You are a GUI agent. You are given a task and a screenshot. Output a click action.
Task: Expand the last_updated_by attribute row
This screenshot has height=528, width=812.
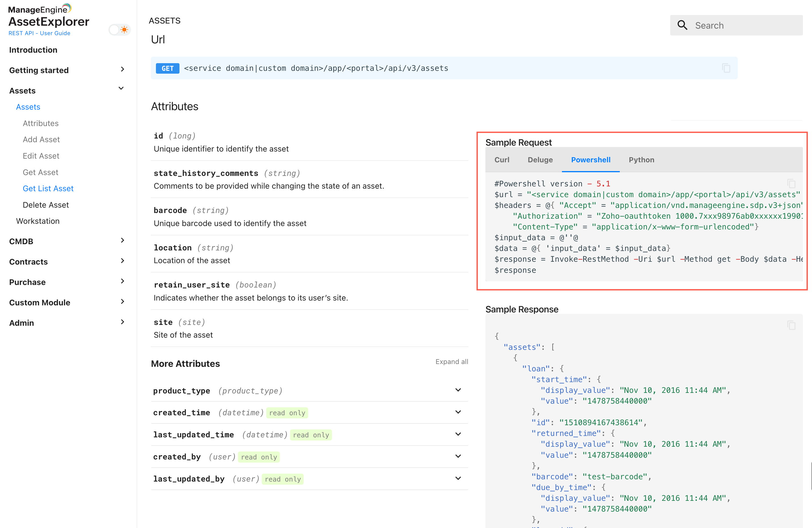click(458, 478)
